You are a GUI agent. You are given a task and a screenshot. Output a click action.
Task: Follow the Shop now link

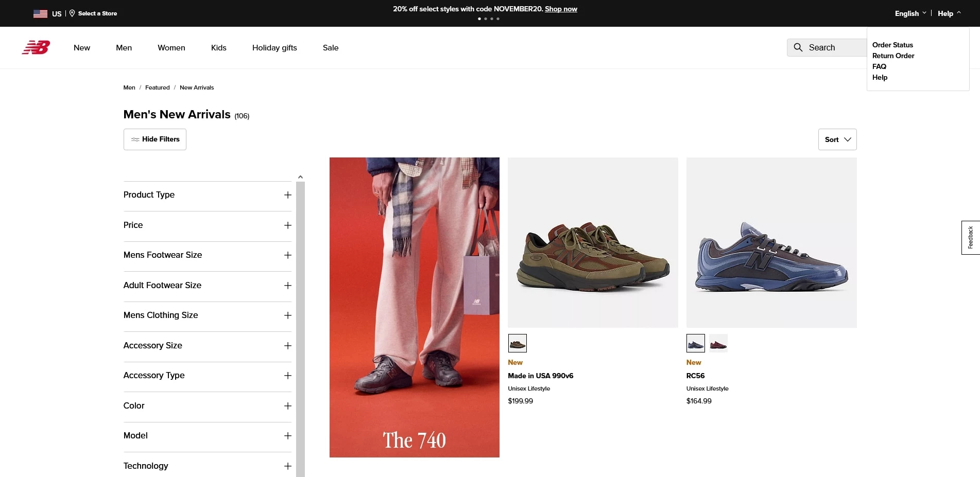tap(561, 9)
